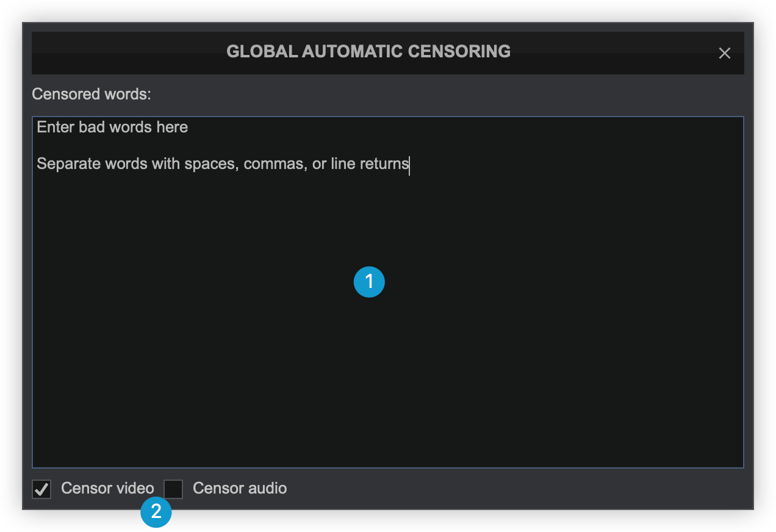This screenshot has width=776, height=532.
Task: Place cursor after the word 'returns'
Action: 409,164
